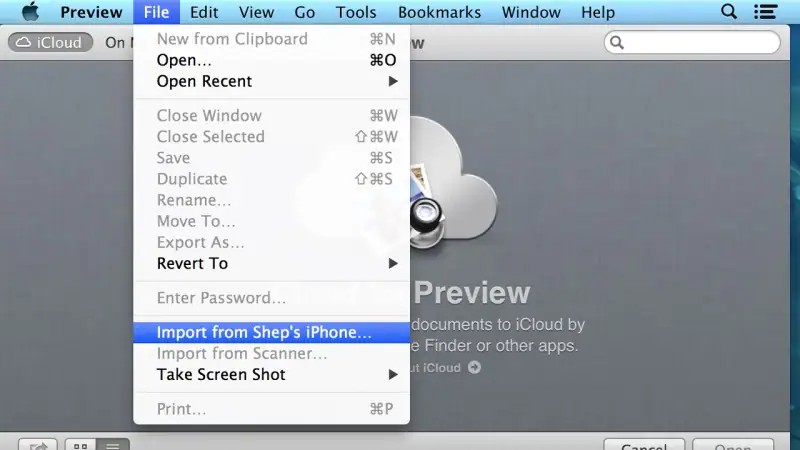Screen dimensions: 800x450
Task: Switch to list view
Action: click(x=113, y=445)
